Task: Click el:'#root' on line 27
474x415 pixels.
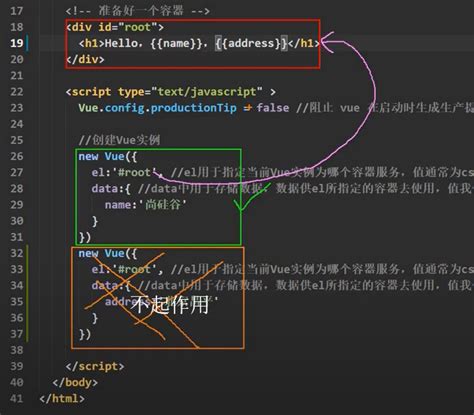Action: tap(124, 172)
